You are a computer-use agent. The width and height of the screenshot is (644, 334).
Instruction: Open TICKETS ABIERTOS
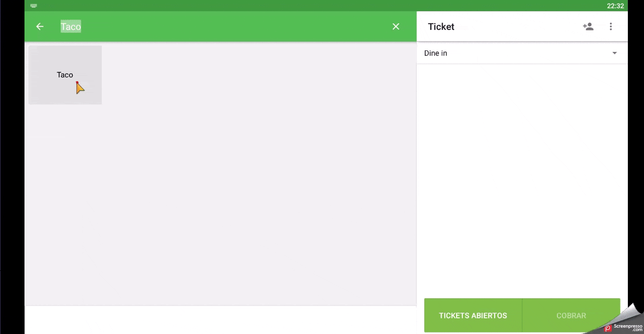(473, 315)
